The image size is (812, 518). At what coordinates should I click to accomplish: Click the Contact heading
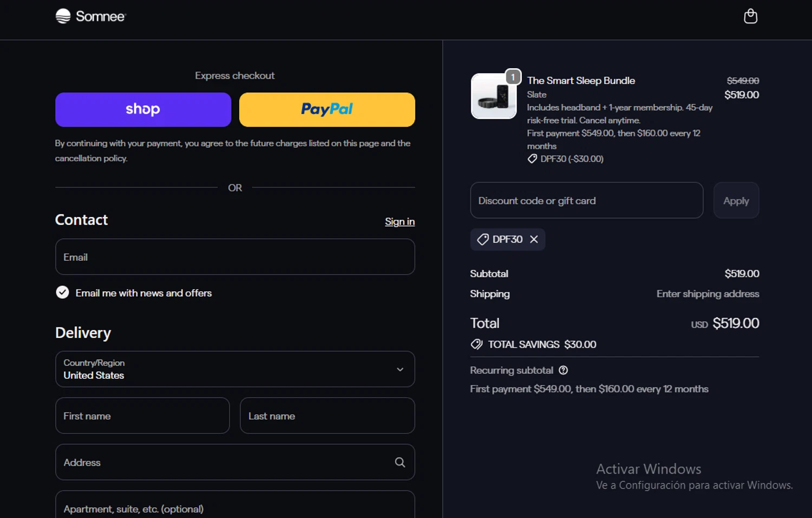(x=81, y=220)
